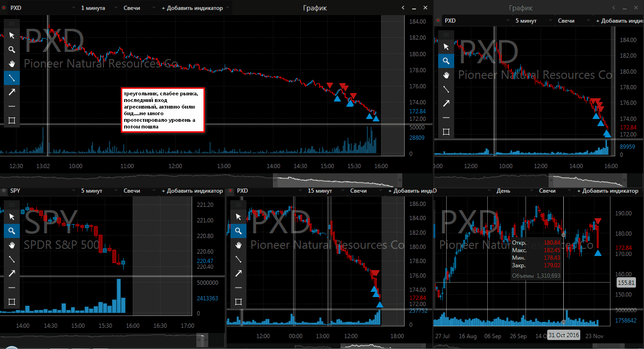Click '+ Добавить индикатор' in daily PXD chart
The height and width of the screenshot is (349, 644).
click(608, 191)
